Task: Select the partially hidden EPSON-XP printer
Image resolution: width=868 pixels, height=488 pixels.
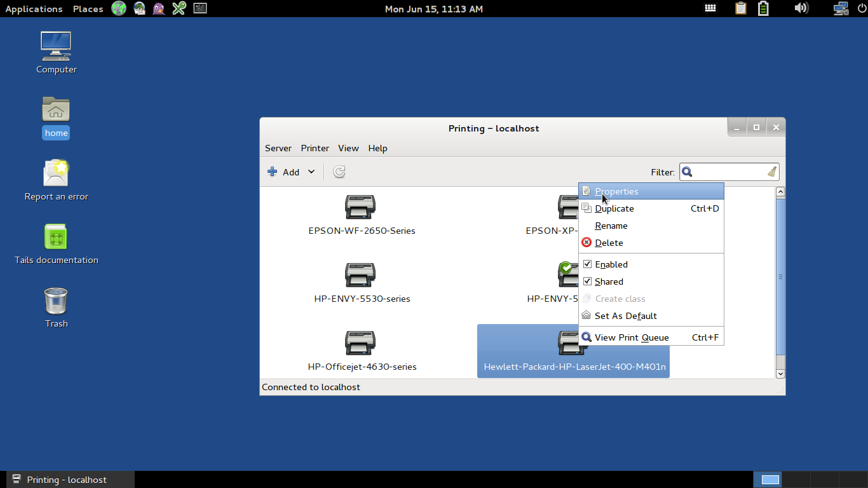Action: 552,215
